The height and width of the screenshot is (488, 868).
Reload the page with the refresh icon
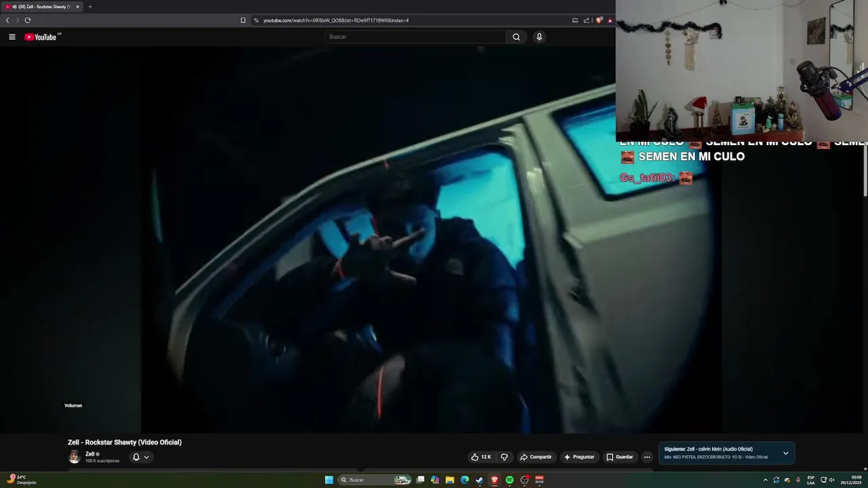(28, 20)
